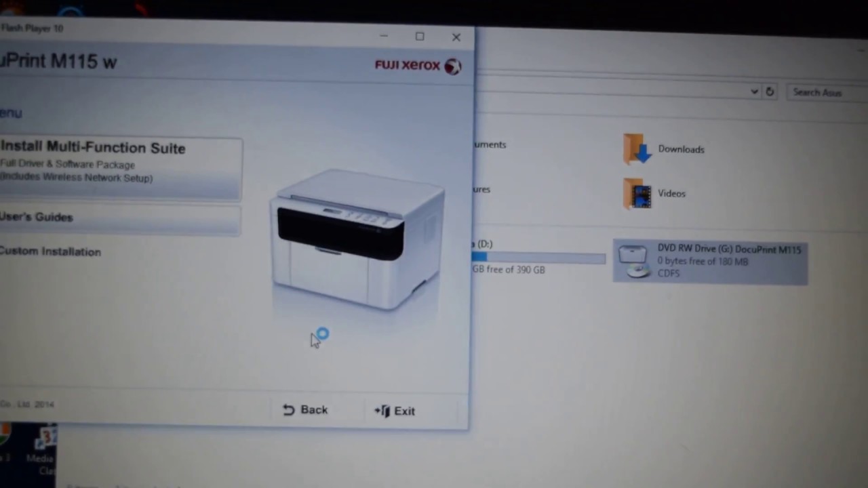Viewport: 868px width, 488px height.
Task: Click the D: drive capacity bar
Action: pos(538,257)
